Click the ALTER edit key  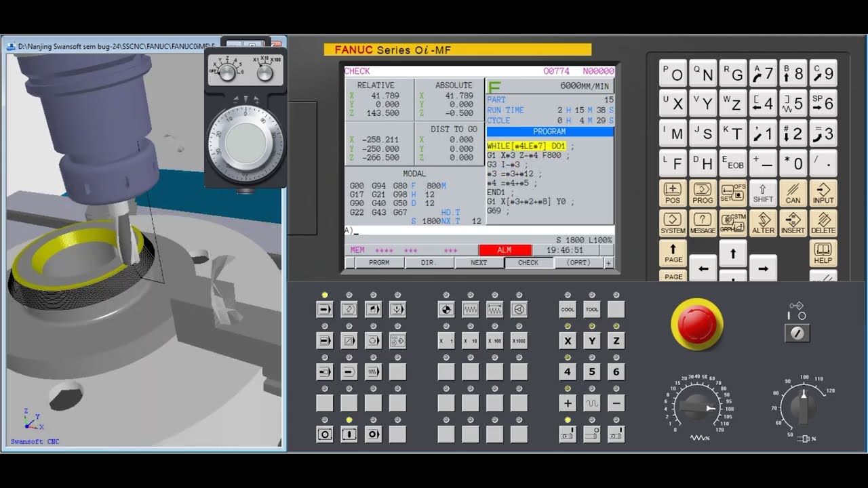click(x=763, y=223)
